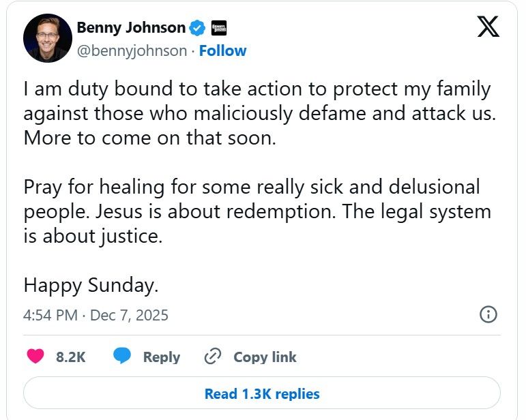Follow @bennyjohnson

222,50
